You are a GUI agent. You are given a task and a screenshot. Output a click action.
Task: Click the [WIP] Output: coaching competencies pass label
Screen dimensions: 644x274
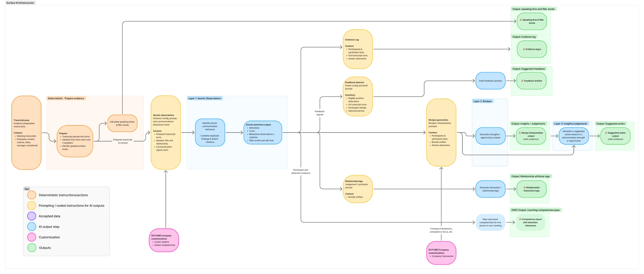pos(536,210)
